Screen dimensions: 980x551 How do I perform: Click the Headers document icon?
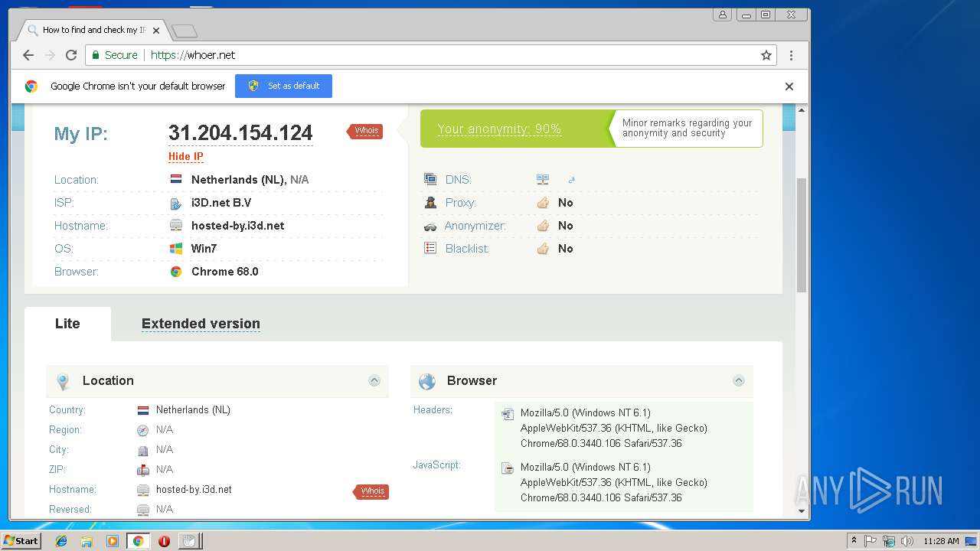pyautogui.click(x=507, y=414)
